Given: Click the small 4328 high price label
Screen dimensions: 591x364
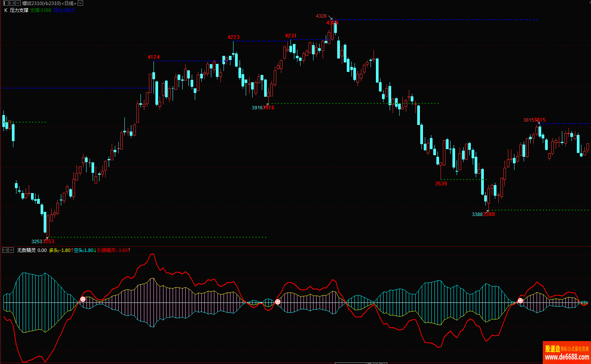Looking at the screenshot, I should (x=321, y=16).
